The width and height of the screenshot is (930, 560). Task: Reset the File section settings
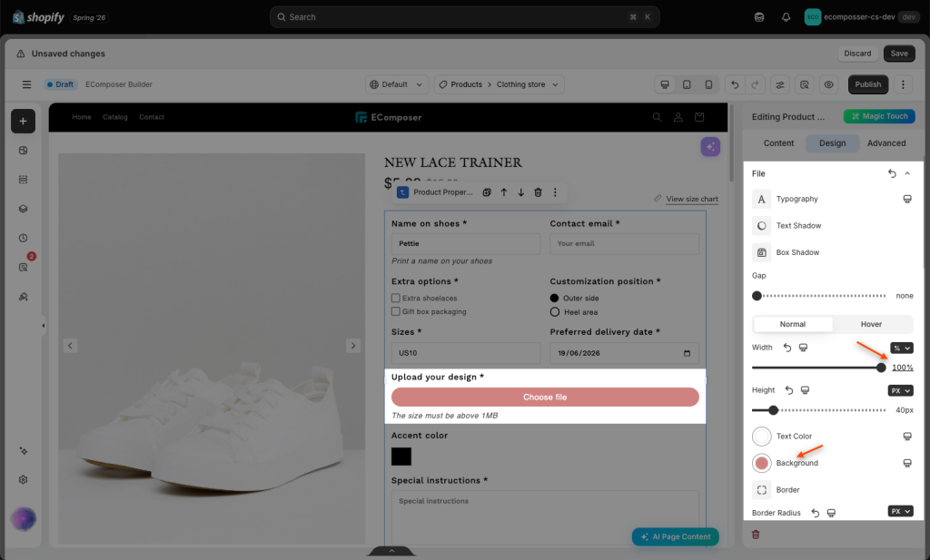(892, 173)
